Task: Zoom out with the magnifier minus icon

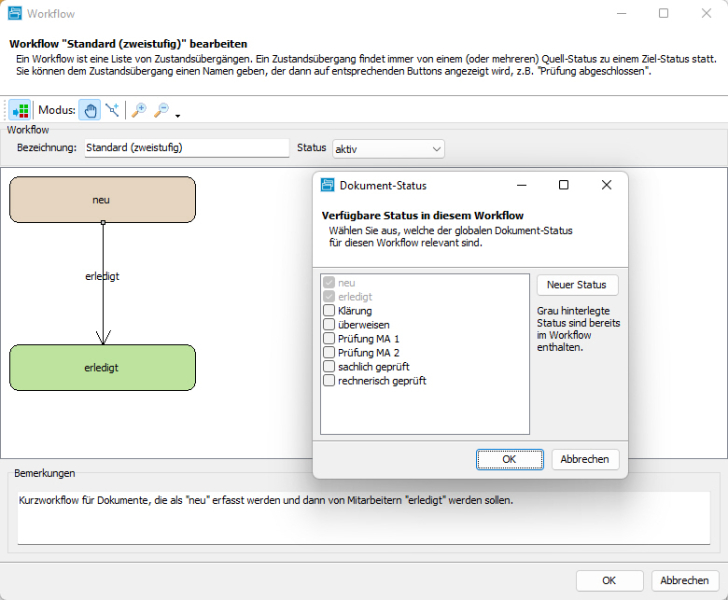Action: 161,110
